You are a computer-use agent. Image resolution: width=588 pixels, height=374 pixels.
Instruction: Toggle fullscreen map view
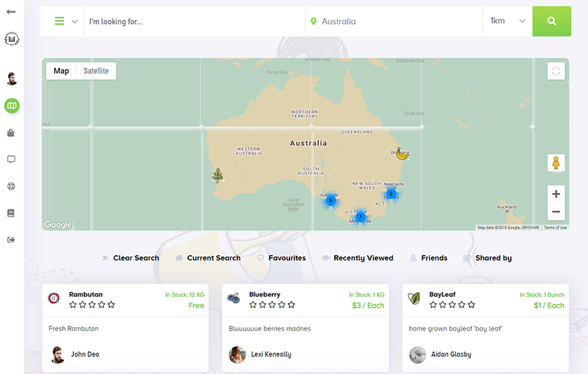tap(556, 71)
